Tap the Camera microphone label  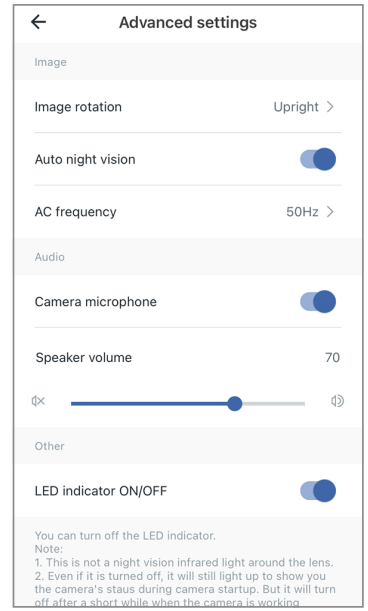pos(96,302)
